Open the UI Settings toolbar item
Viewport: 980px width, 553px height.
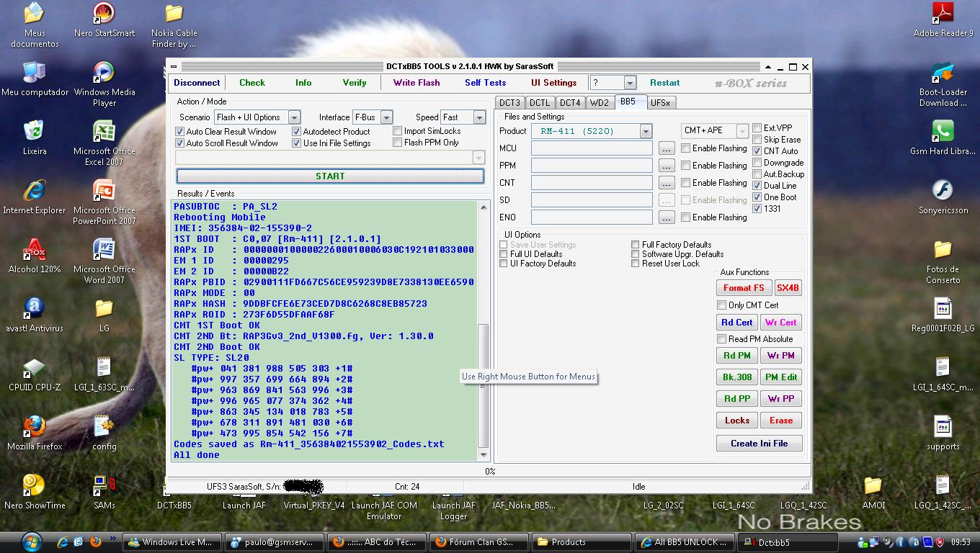(x=554, y=83)
